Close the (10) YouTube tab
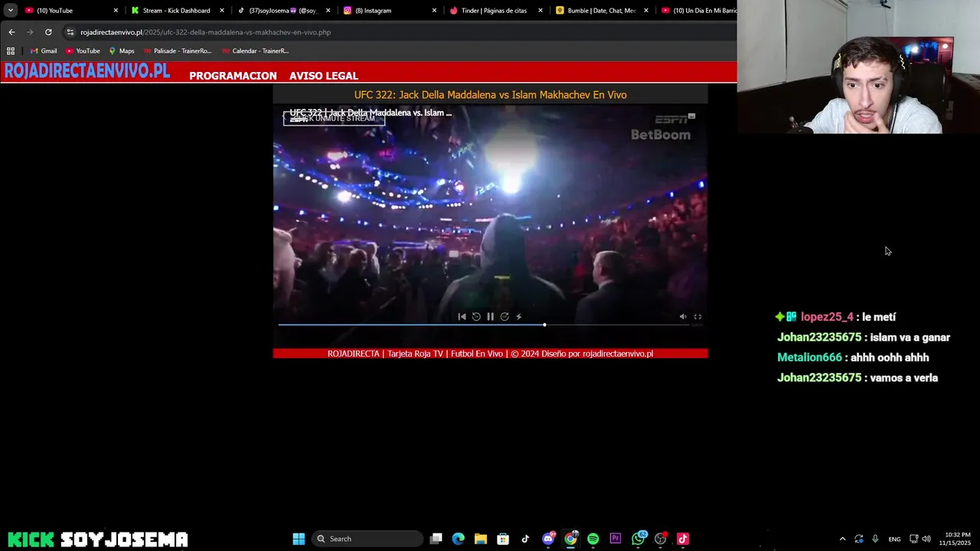The image size is (980, 551). pos(116,11)
